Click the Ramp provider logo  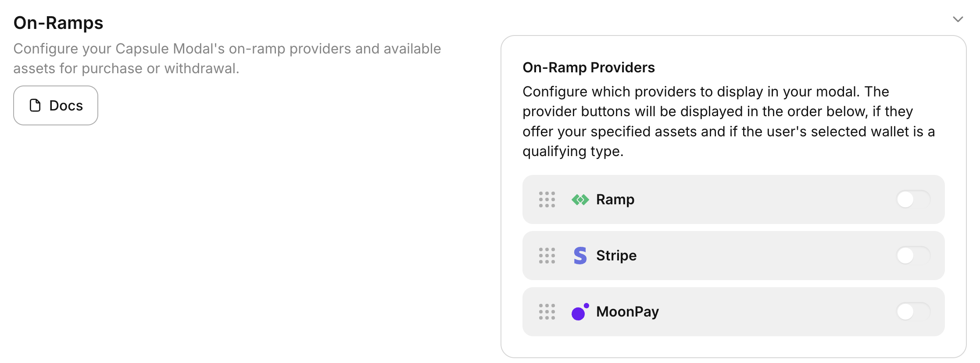click(580, 199)
